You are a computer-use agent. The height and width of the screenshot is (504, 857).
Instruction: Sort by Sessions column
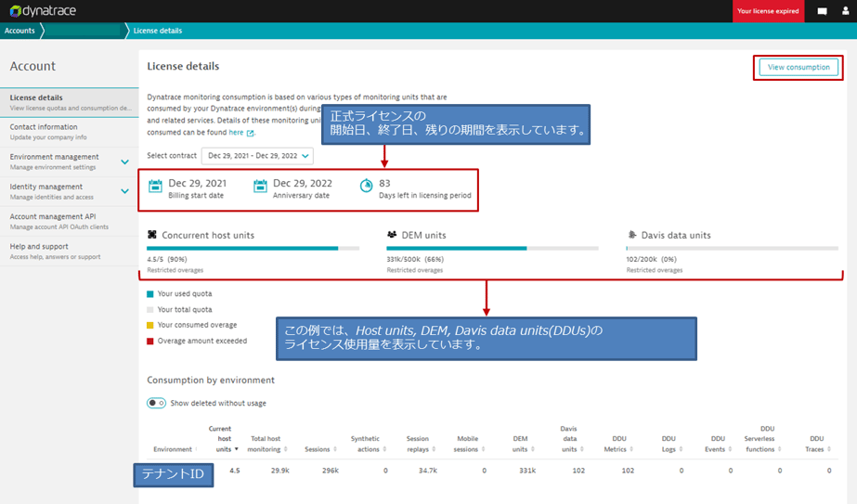[321, 449]
